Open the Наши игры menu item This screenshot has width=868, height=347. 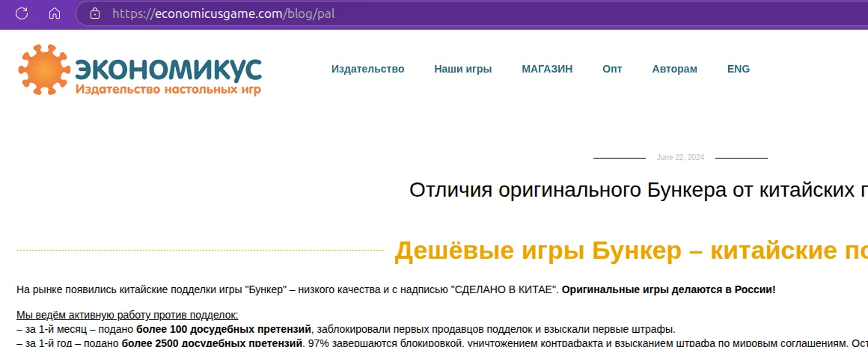tap(462, 70)
